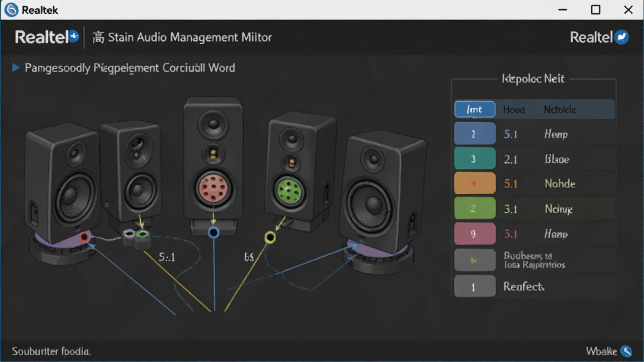Click the yellow ring jack below fourth speaker
The image size is (644, 362).
270,237
